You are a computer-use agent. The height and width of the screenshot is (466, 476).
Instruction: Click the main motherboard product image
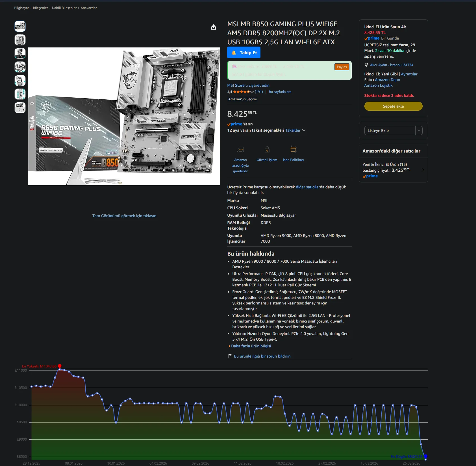tap(124, 116)
